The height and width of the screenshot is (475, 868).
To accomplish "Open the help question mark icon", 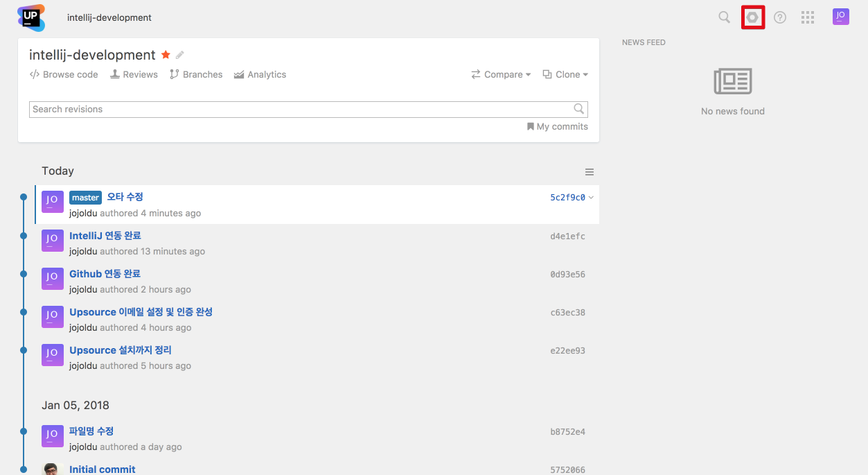I will (780, 17).
